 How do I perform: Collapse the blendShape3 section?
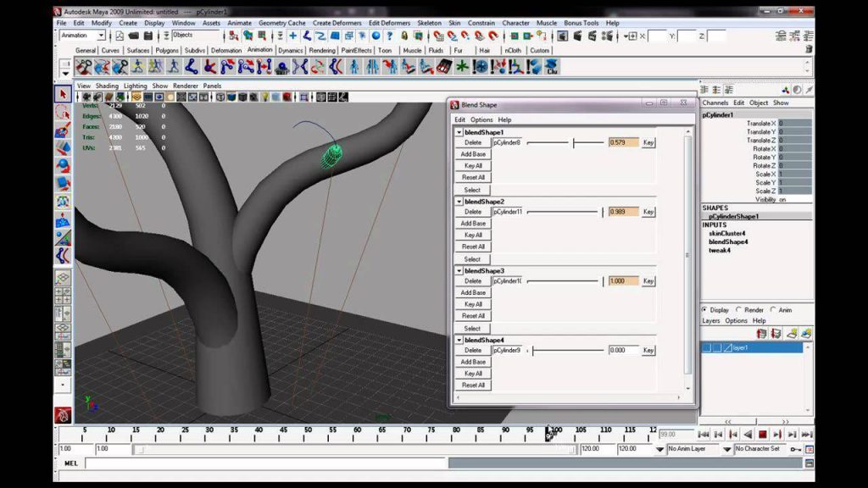pos(459,271)
